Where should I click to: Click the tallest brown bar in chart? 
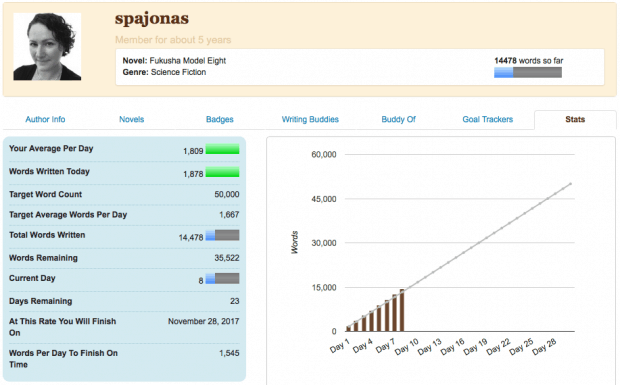coord(402,310)
